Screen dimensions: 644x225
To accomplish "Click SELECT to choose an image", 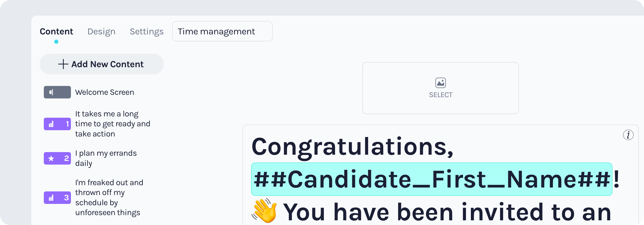I will coord(440,95).
